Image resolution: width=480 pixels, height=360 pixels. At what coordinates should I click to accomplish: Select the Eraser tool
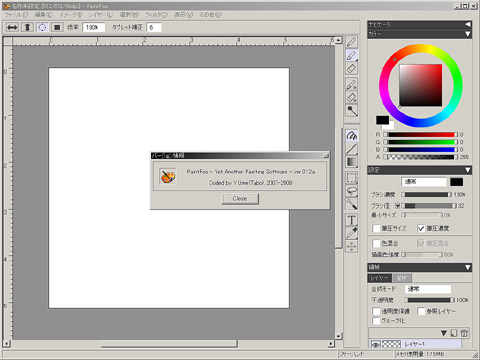coord(352,69)
